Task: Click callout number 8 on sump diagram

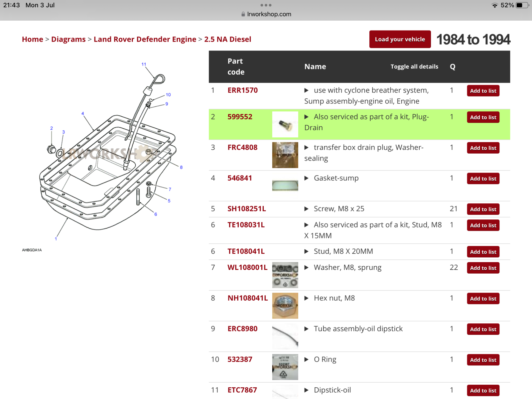Action: 181,167
